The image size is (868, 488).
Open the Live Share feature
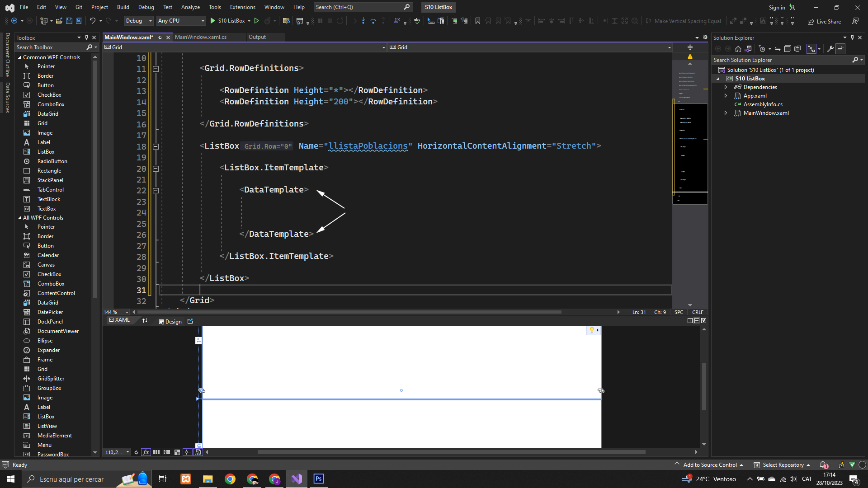point(824,21)
